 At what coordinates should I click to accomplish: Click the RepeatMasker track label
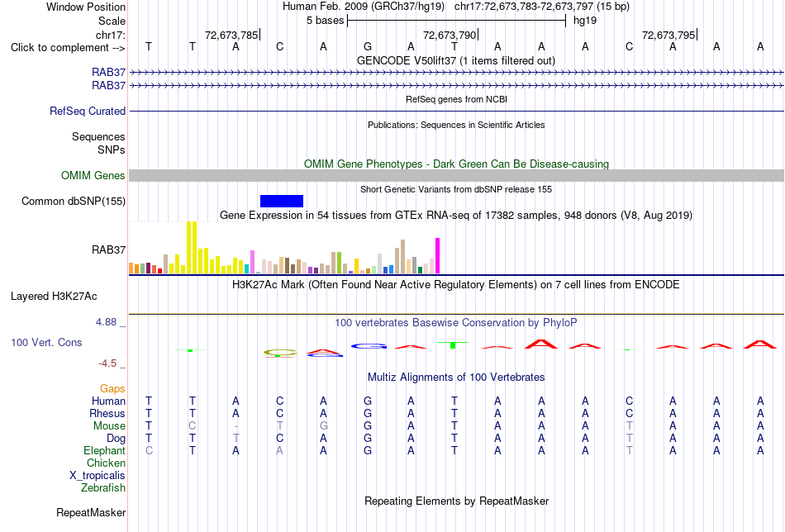point(91,512)
